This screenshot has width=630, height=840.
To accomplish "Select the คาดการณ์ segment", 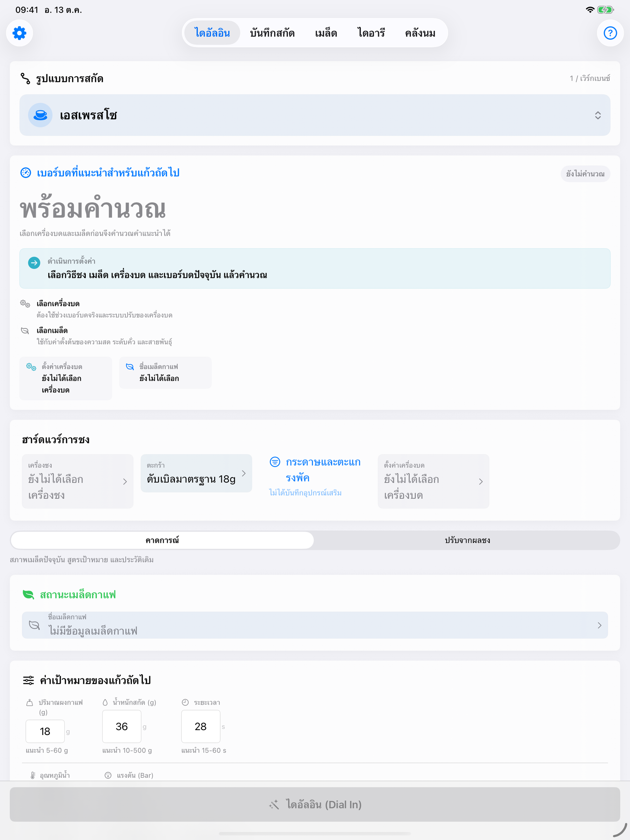I will tap(162, 540).
